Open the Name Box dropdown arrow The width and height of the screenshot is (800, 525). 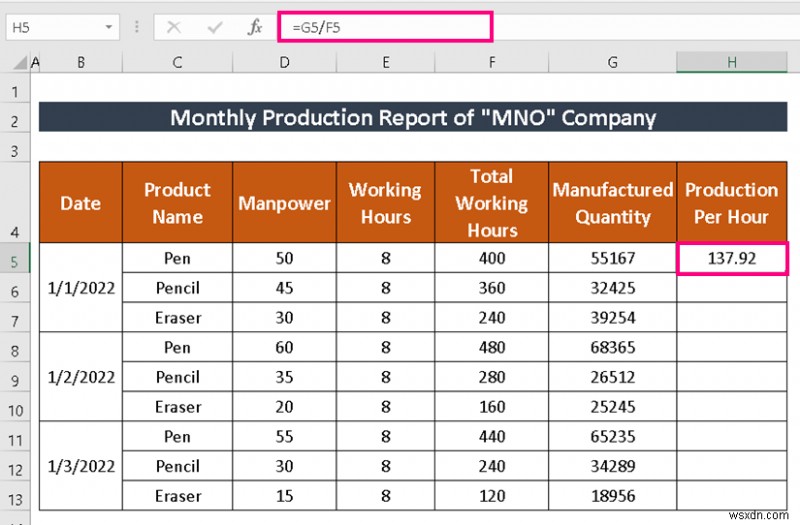tap(109, 27)
